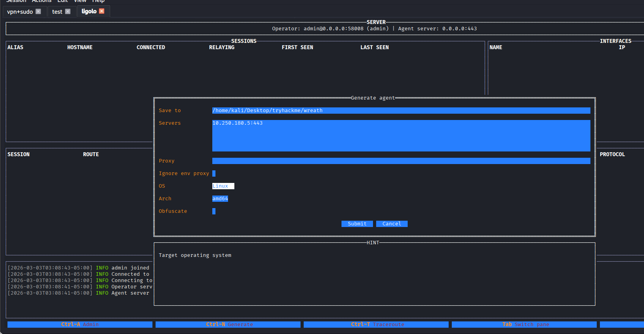Open the View menu

pyautogui.click(x=80, y=1)
